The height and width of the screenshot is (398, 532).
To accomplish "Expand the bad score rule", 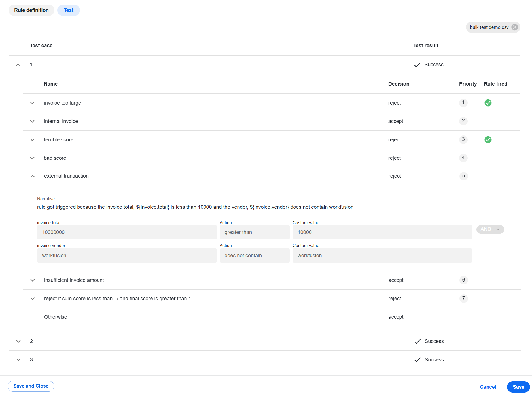I will click(x=32, y=158).
